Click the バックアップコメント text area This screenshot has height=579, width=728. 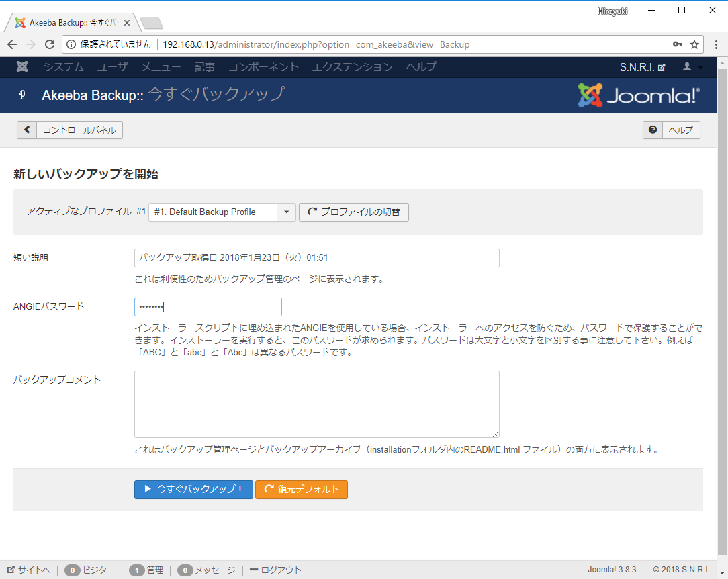pyautogui.click(x=316, y=404)
